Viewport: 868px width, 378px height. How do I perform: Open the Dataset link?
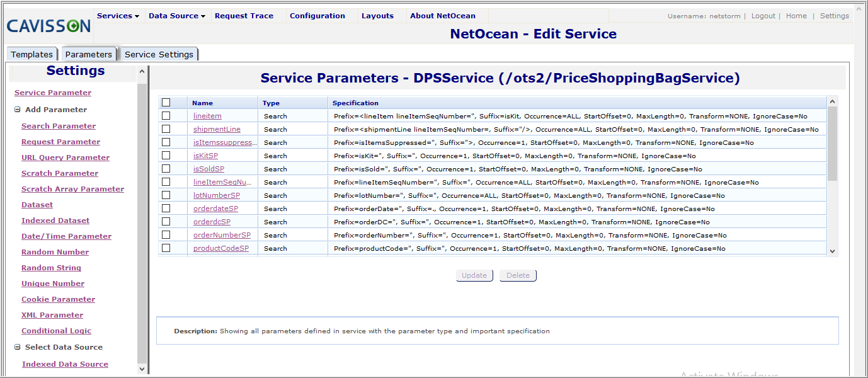[x=37, y=205]
